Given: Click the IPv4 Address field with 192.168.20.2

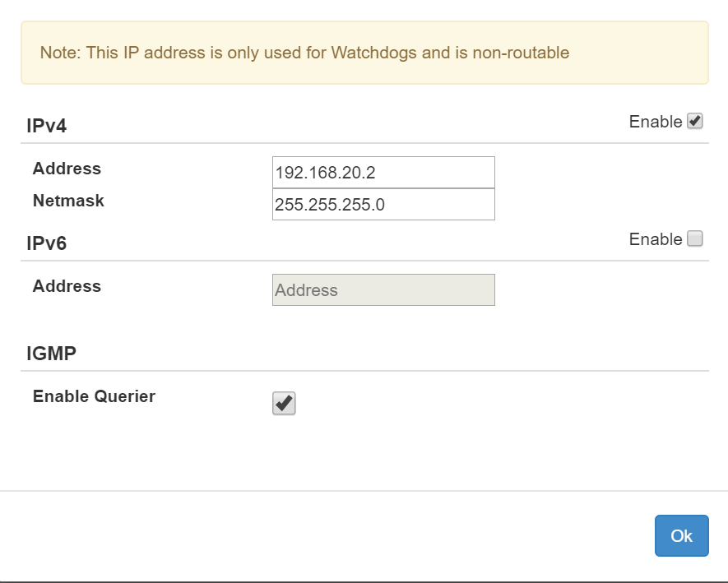Looking at the screenshot, I should pos(383,173).
